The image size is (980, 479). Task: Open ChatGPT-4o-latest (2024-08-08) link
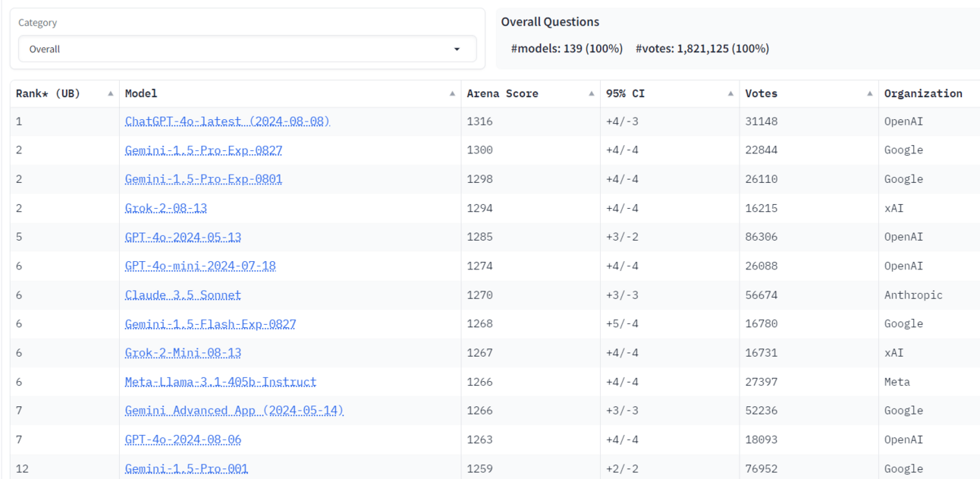click(x=228, y=121)
